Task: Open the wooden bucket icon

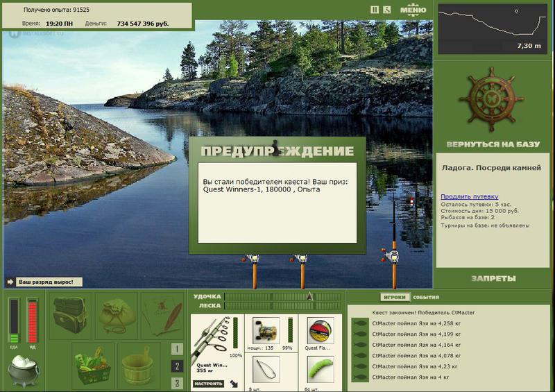Action: pos(137,366)
